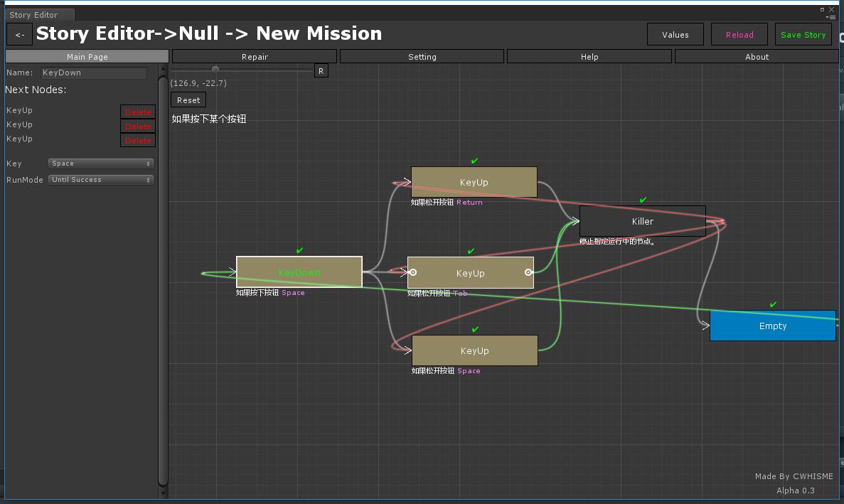This screenshot has width=844, height=504.
Task: Delete the first KeyUp next node
Action: [138, 112]
